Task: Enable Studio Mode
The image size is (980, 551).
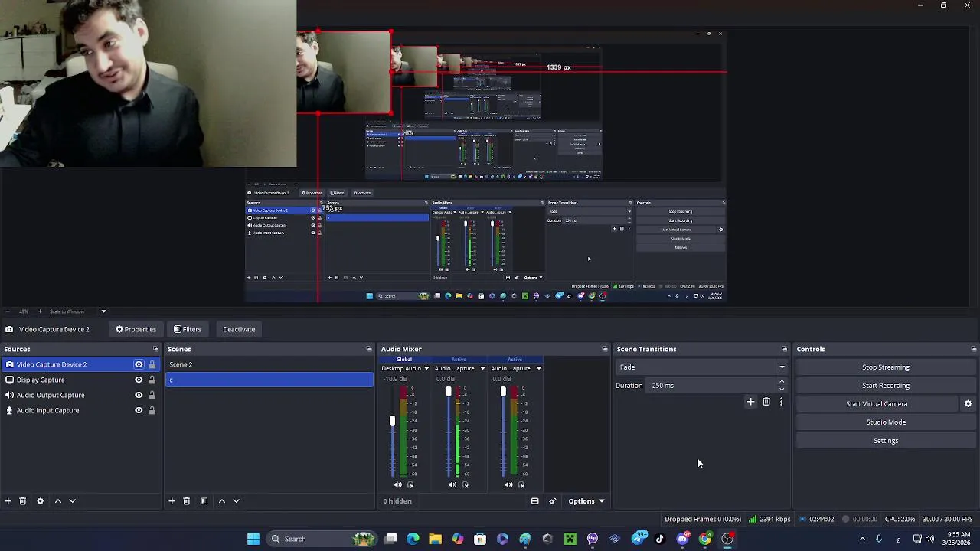Action: click(x=886, y=422)
